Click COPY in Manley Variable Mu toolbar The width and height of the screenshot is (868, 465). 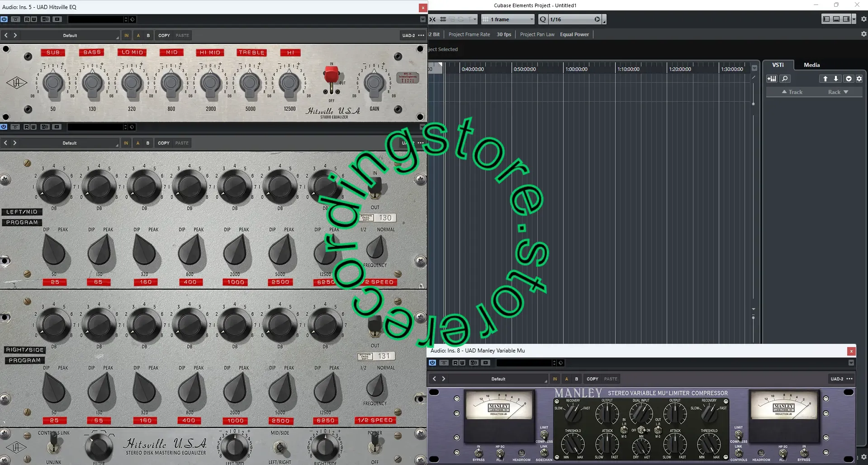(x=593, y=379)
